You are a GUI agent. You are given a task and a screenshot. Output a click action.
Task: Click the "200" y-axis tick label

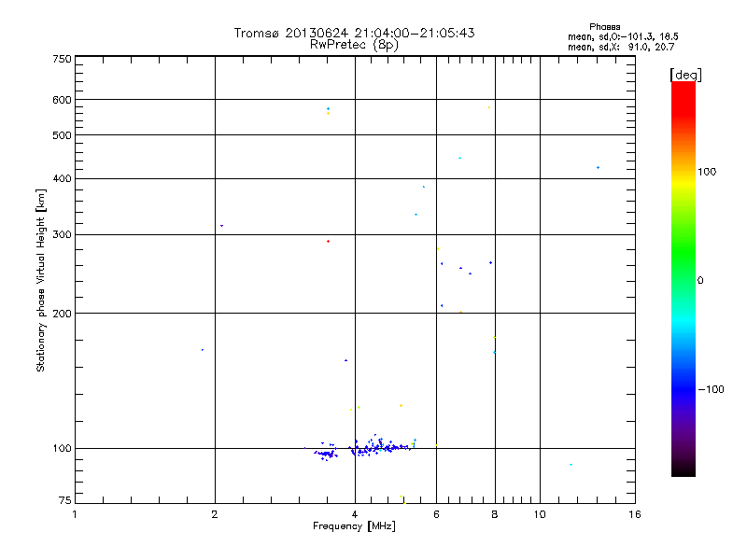[x=62, y=314]
